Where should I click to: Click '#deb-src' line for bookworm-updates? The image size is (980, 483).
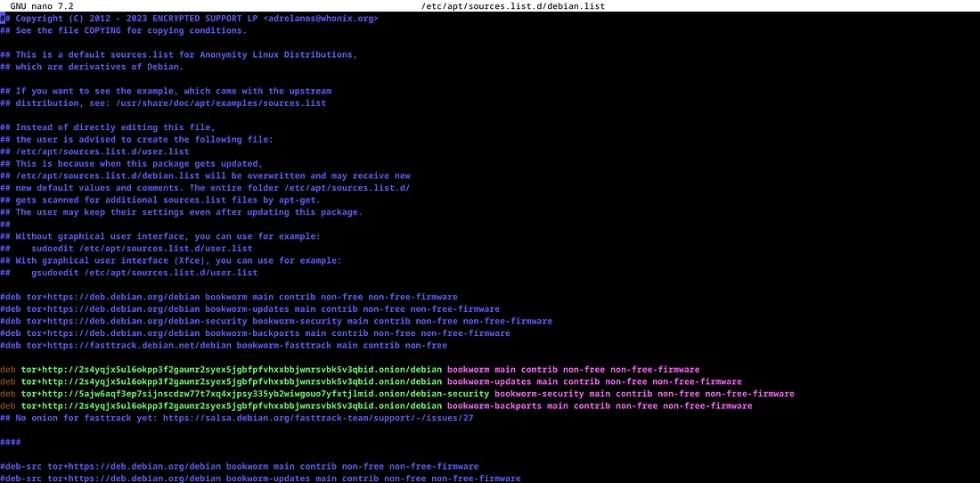click(x=261, y=479)
